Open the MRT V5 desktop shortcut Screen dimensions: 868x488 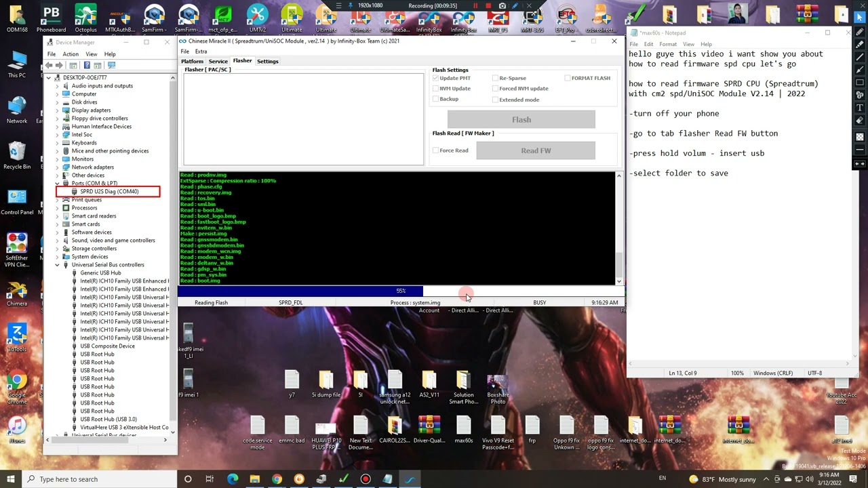(498, 18)
